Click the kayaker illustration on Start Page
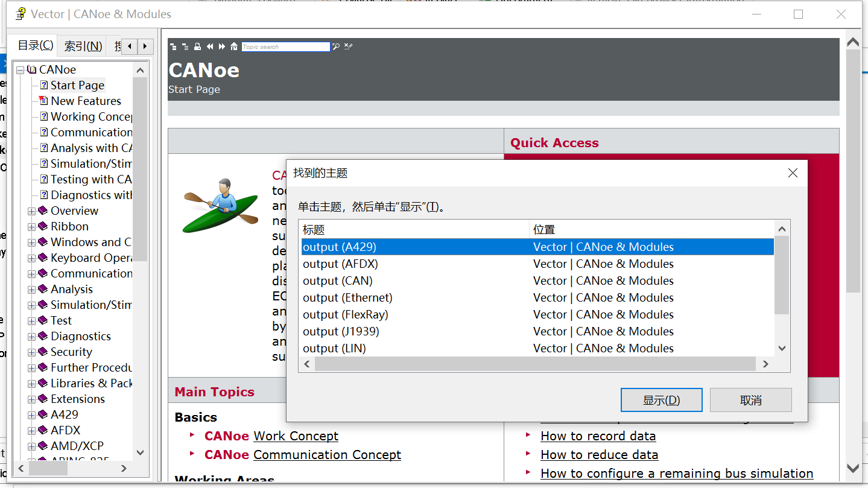Image resolution: width=868 pixels, height=488 pixels. tap(220, 206)
